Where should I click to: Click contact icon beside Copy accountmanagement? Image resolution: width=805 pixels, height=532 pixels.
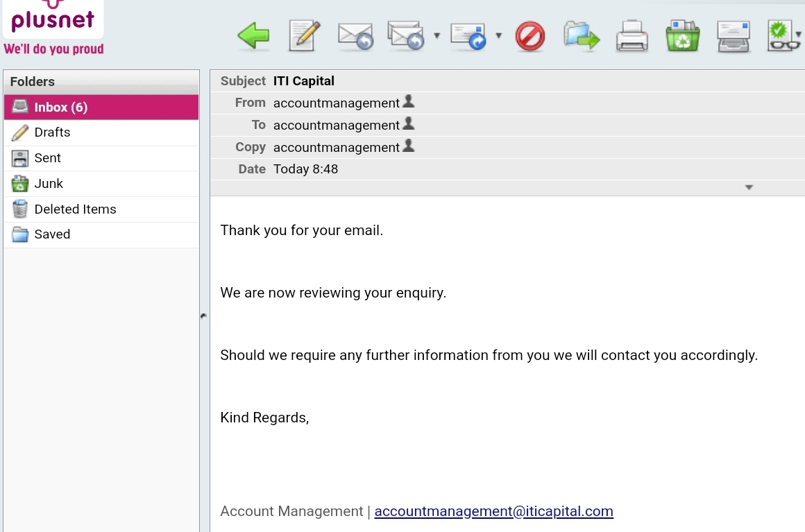(409, 146)
